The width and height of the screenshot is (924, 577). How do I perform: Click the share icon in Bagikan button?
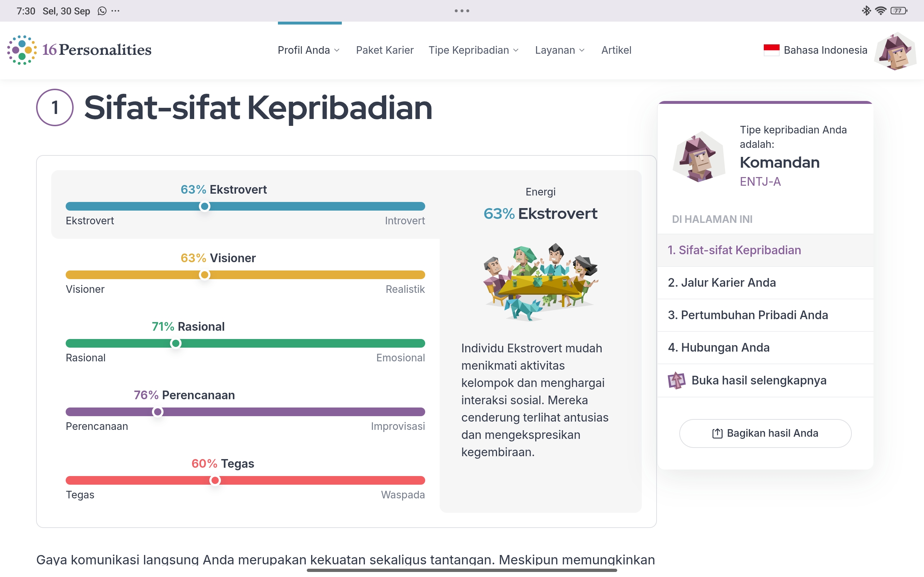pos(717,433)
